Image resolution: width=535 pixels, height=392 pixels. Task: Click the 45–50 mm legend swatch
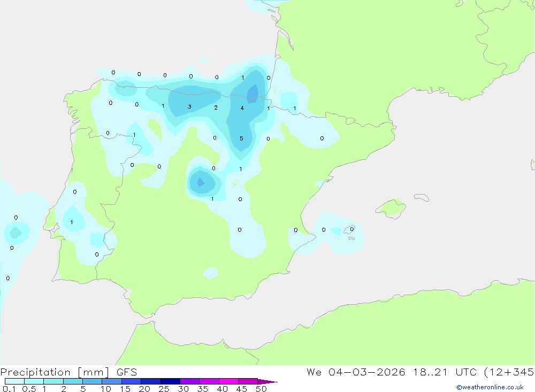pyautogui.click(x=248, y=381)
